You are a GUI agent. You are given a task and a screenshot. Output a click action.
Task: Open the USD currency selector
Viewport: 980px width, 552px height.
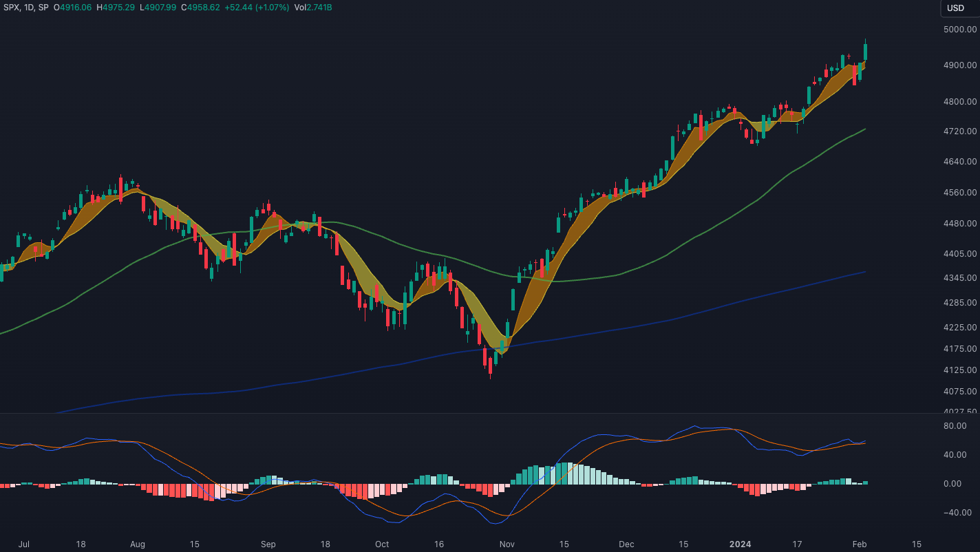click(x=955, y=8)
